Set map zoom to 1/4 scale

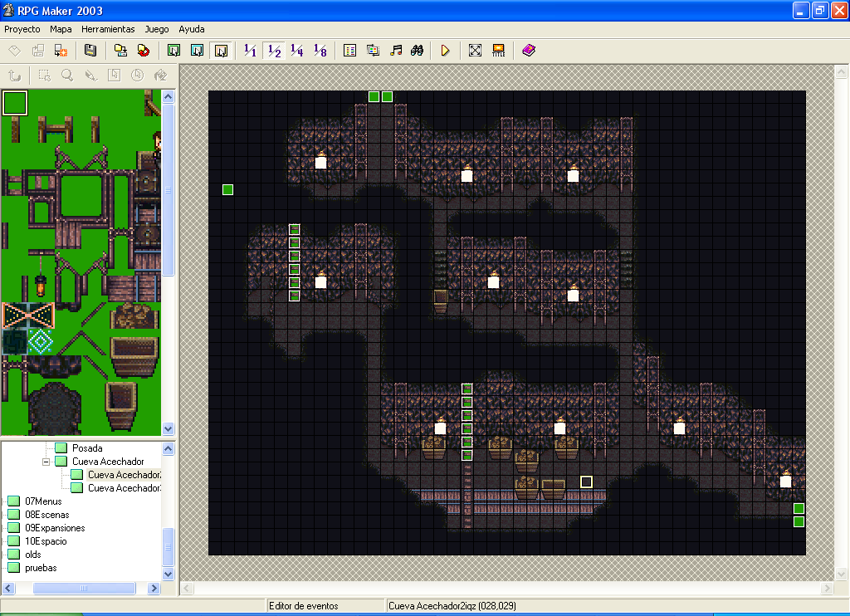297,51
